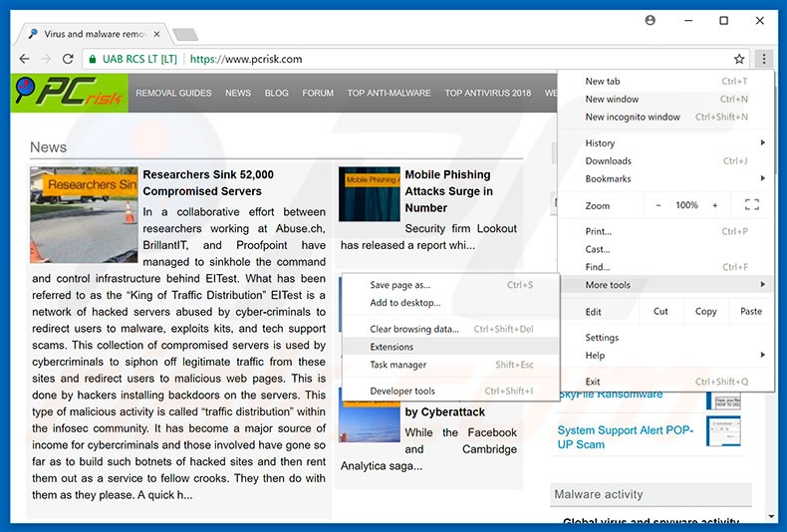Viewport: 787px width, 532px height.
Task: Open TOP ANTI-MALWARE nav link
Action: tap(389, 93)
